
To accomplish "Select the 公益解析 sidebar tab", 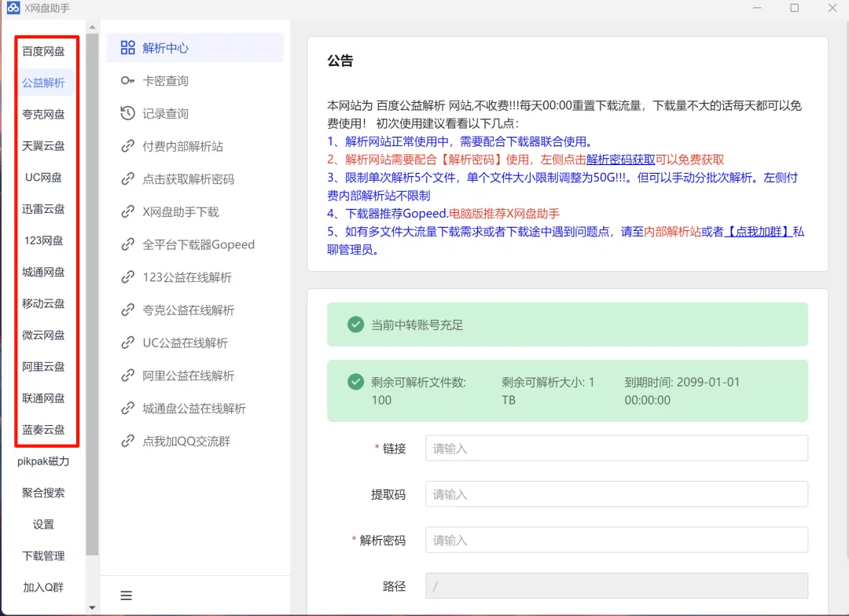I will click(x=43, y=82).
